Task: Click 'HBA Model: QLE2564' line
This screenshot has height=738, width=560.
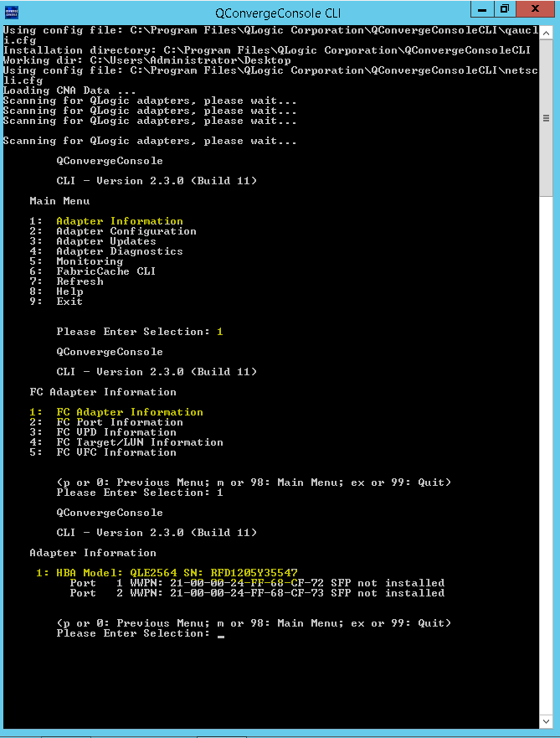Action: pyautogui.click(x=167, y=573)
